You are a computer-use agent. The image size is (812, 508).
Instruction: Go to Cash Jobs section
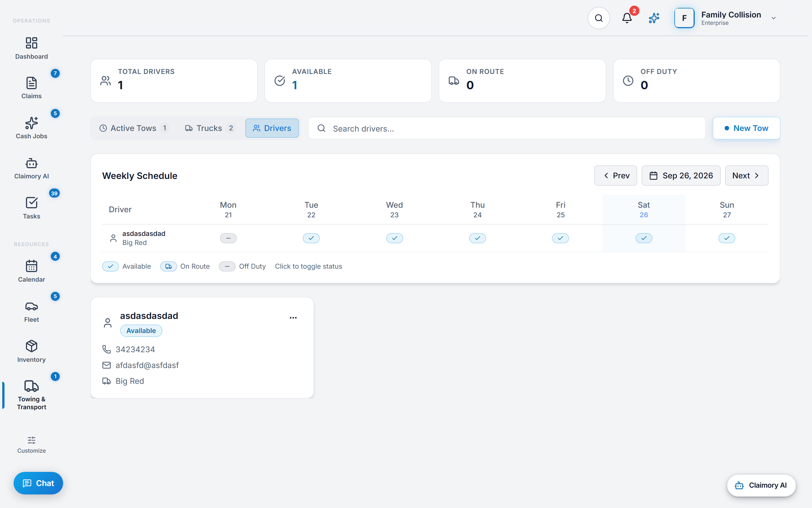click(x=32, y=128)
